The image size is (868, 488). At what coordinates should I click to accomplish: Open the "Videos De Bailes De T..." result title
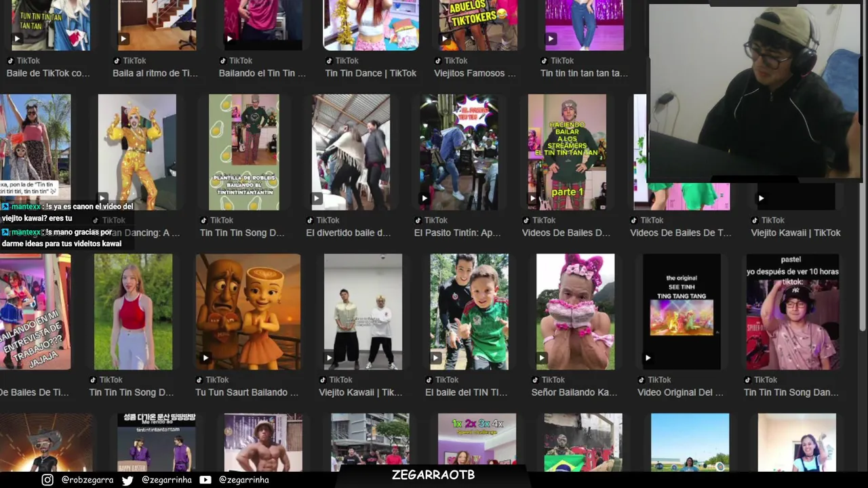pyautogui.click(x=681, y=232)
